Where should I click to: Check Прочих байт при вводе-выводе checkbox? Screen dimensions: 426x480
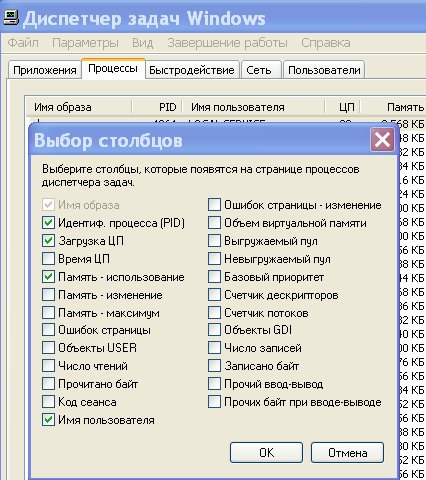pos(214,402)
